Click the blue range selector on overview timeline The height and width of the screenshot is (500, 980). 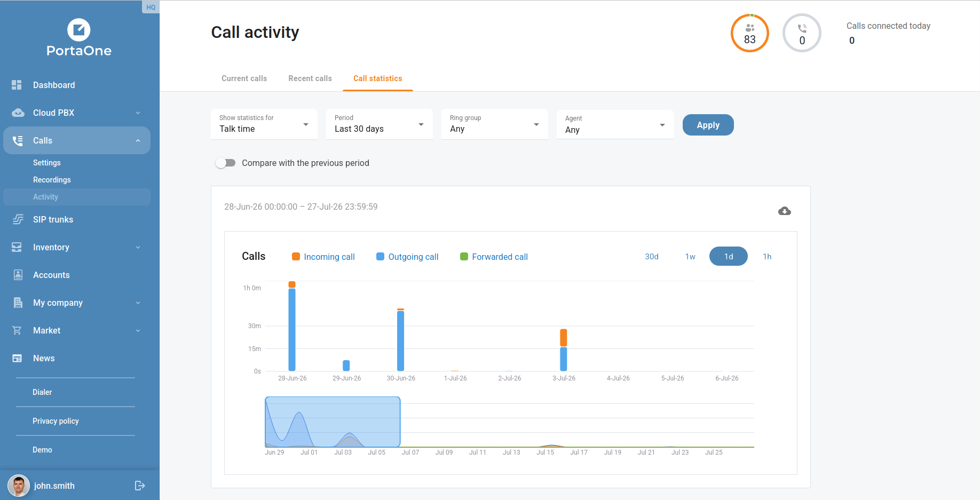point(333,422)
